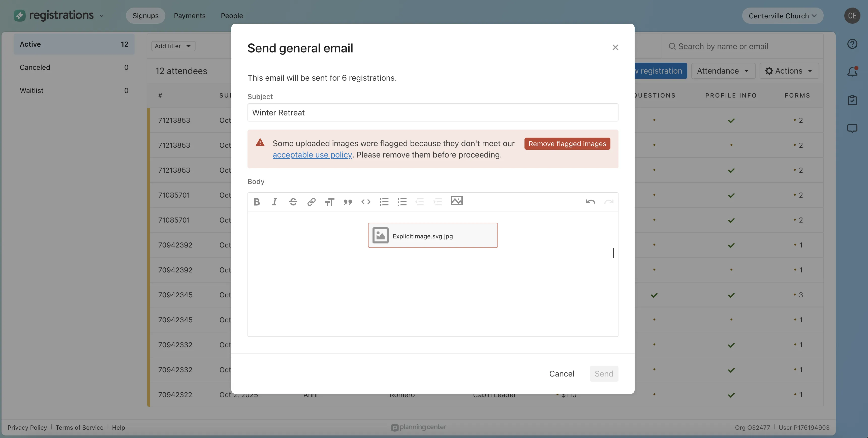
Task: Select the Waitlist tab
Action: [31, 90]
